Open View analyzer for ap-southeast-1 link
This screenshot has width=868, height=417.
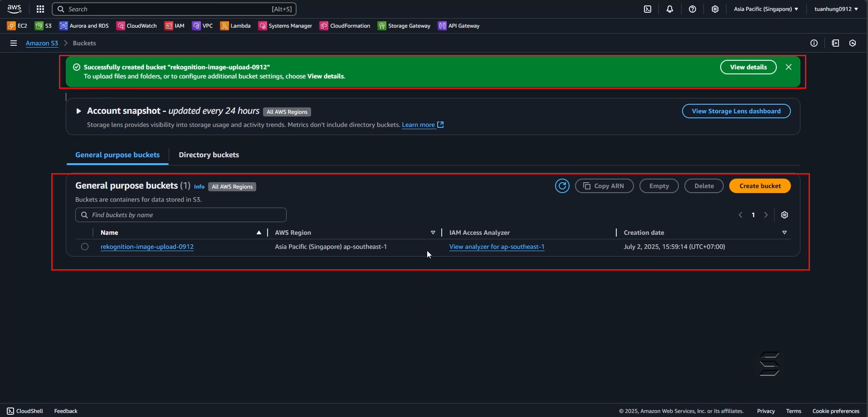[x=497, y=247]
